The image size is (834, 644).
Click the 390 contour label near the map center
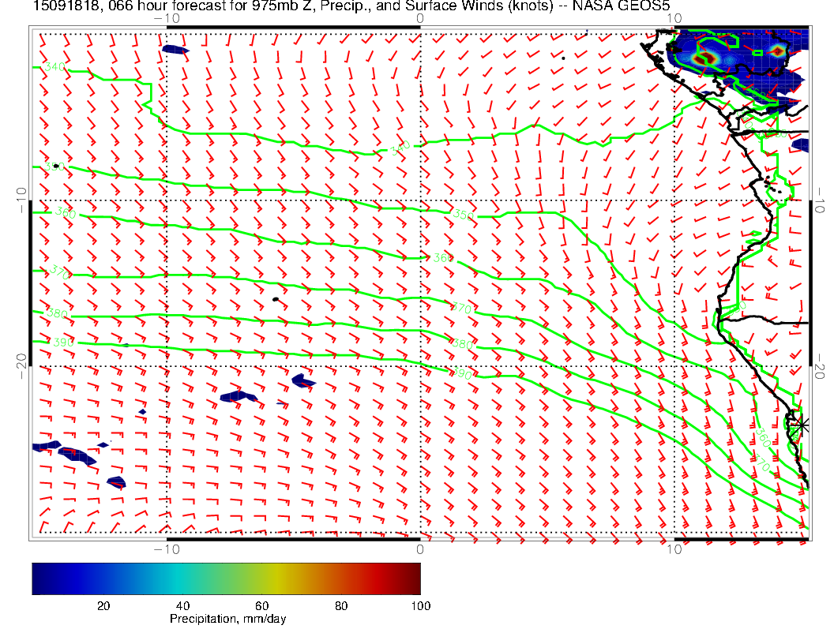(460, 373)
